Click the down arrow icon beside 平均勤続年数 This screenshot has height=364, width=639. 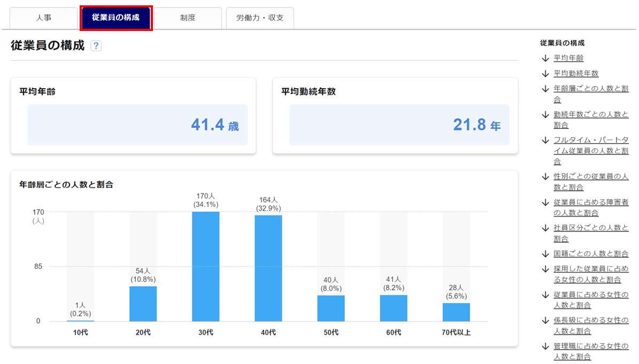coord(545,74)
